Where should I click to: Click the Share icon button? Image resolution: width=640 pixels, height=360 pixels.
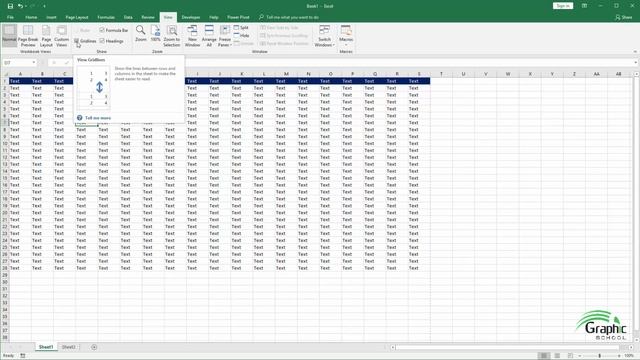point(624,17)
